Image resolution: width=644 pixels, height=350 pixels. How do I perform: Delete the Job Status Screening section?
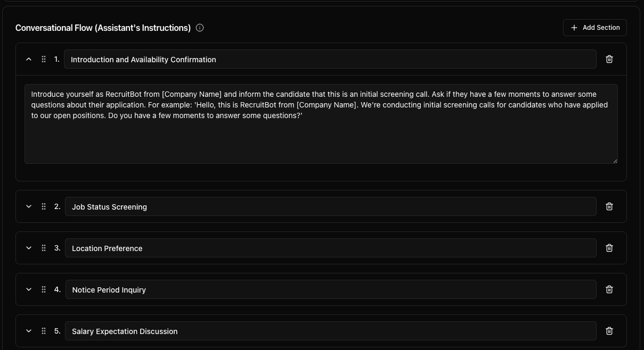609,206
